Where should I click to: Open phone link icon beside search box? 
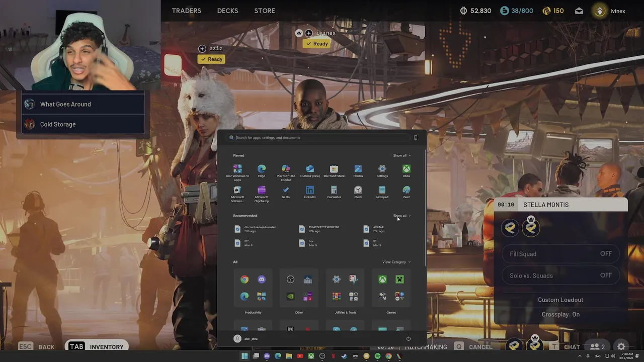click(415, 138)
